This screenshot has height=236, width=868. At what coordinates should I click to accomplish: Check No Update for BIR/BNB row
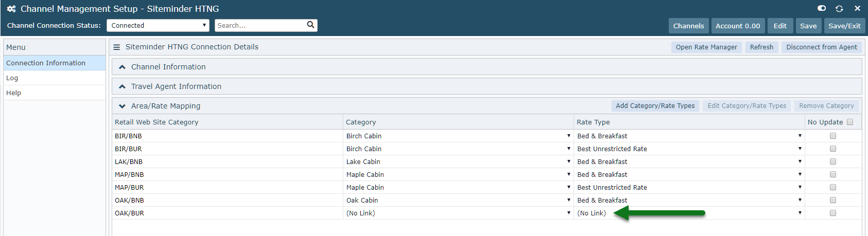[x=833, y=136]
